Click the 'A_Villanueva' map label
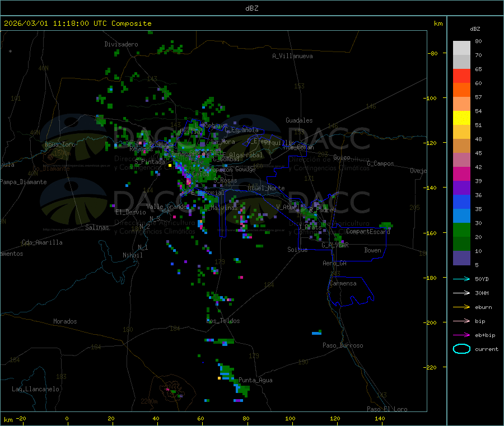This screenshot has width=504, height=426. (x=292, y=56)
